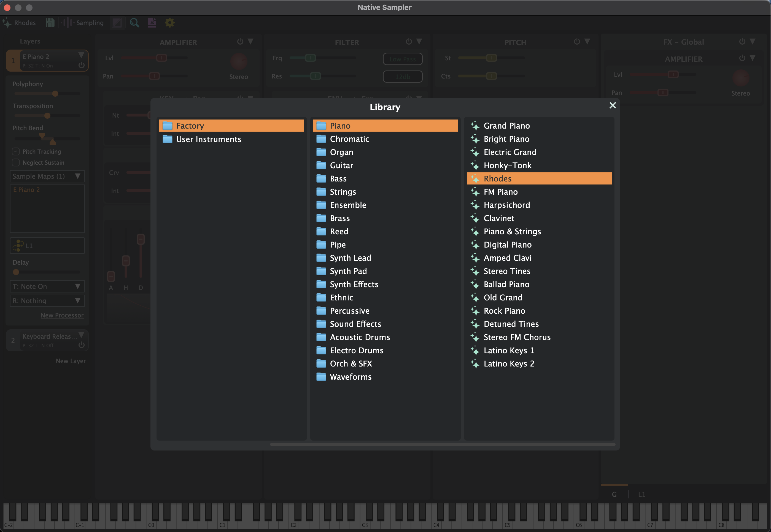Click the New Layer link
The width and height of the screenshot is (771, 532).
(x=71, y=361)
